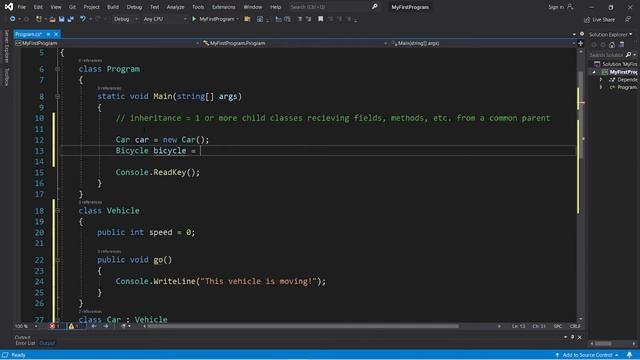Click the bookmark toolbar icon
The image size is (640, 360).
click(x=321, y=19)
